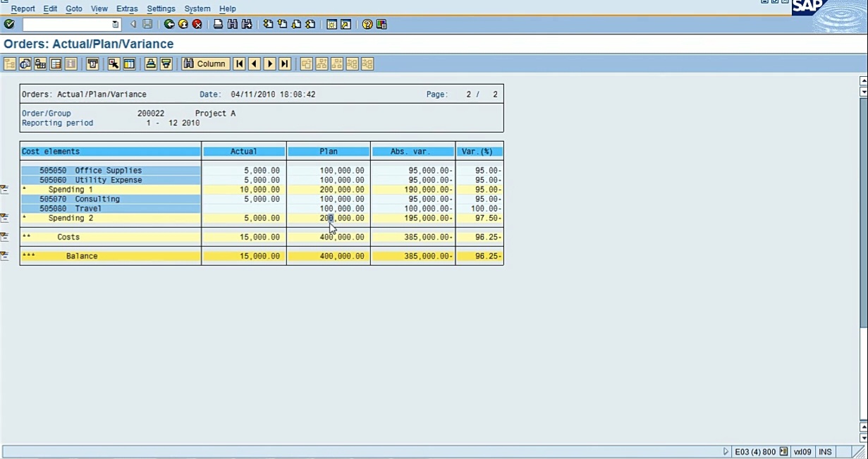This screenshot has width=868, height=459.
Task: Jump to last column arrow button
Action: tap(285, 63)
